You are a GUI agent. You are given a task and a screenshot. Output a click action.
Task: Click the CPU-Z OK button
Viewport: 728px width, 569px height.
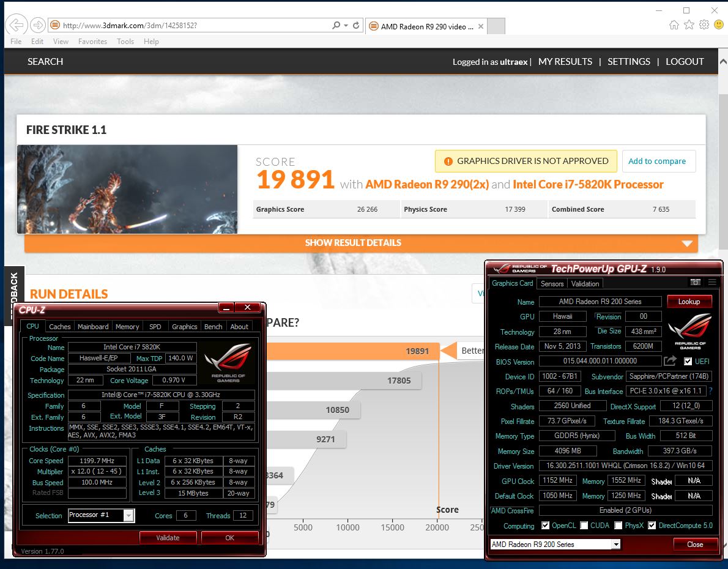230,537
